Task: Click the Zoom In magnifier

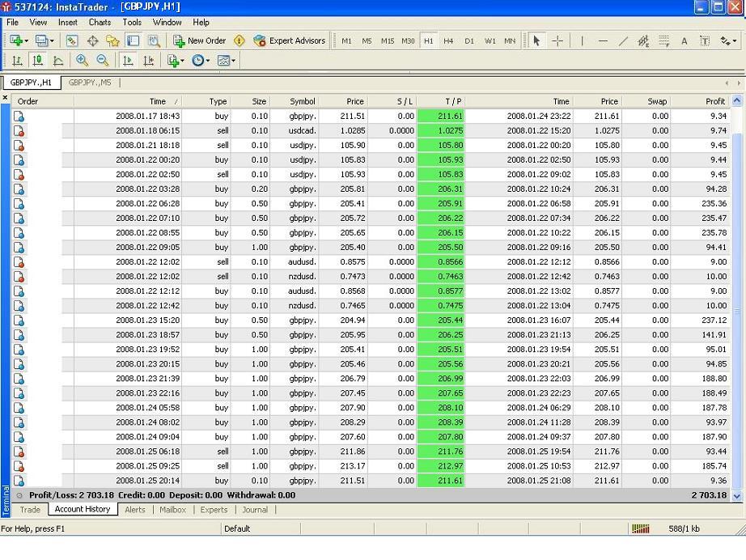Action: coord(82,61)
